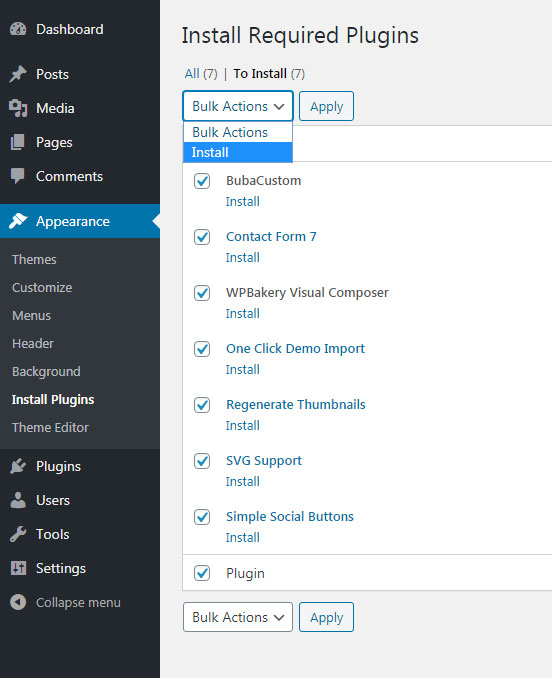
Task: Toggle the select-all Plugin checkbox in footer
Action: tap(202, 573)
